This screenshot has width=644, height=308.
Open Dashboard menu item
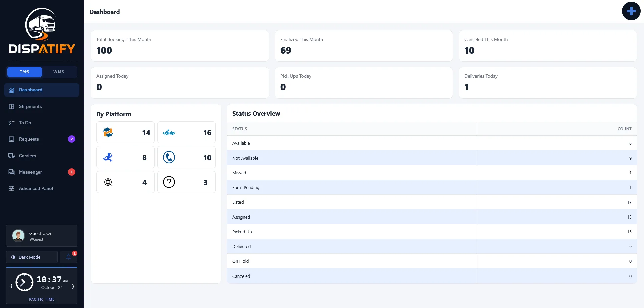click(x=42, y=90)
